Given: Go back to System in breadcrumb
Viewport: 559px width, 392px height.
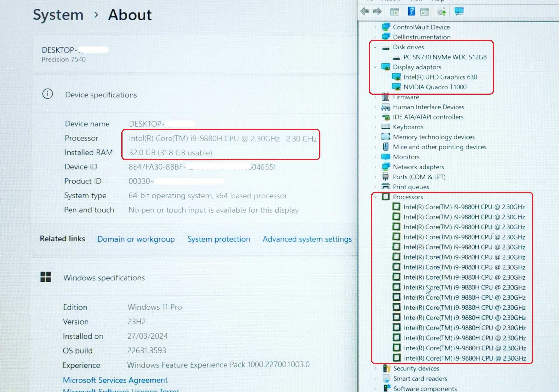Looking at the screenshot, I should (x=58, y=15).
